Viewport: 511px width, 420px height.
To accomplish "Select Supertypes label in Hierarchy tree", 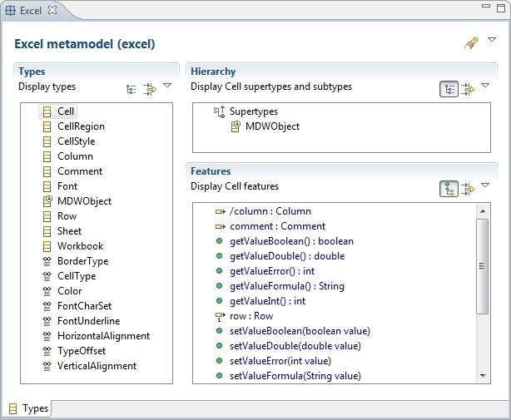I will (254, 111).
